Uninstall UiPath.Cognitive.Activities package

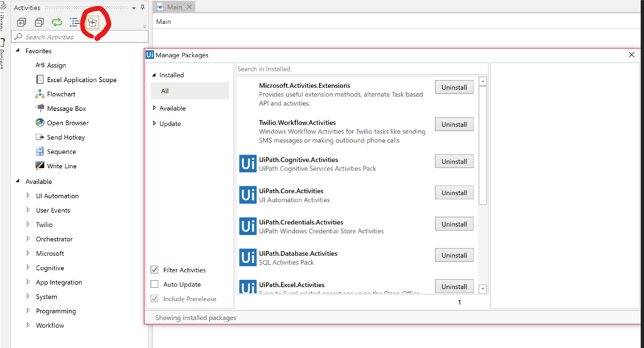tap(454, 162)
